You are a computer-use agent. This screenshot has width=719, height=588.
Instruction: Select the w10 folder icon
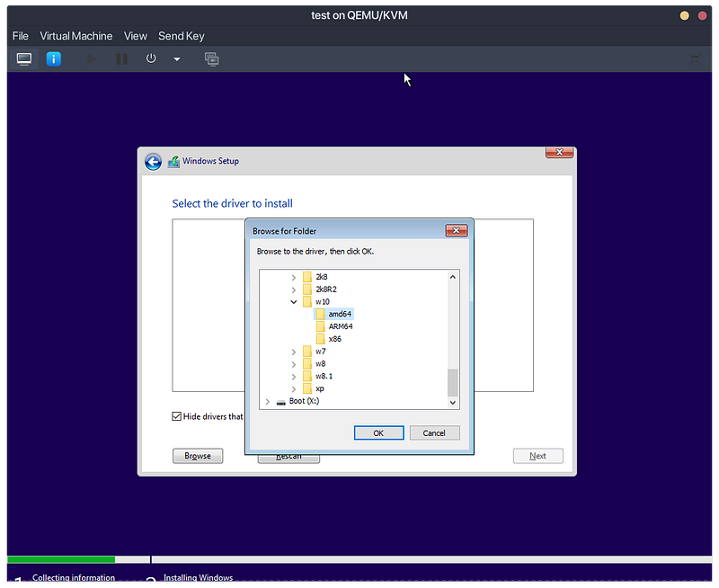(307, 302)
